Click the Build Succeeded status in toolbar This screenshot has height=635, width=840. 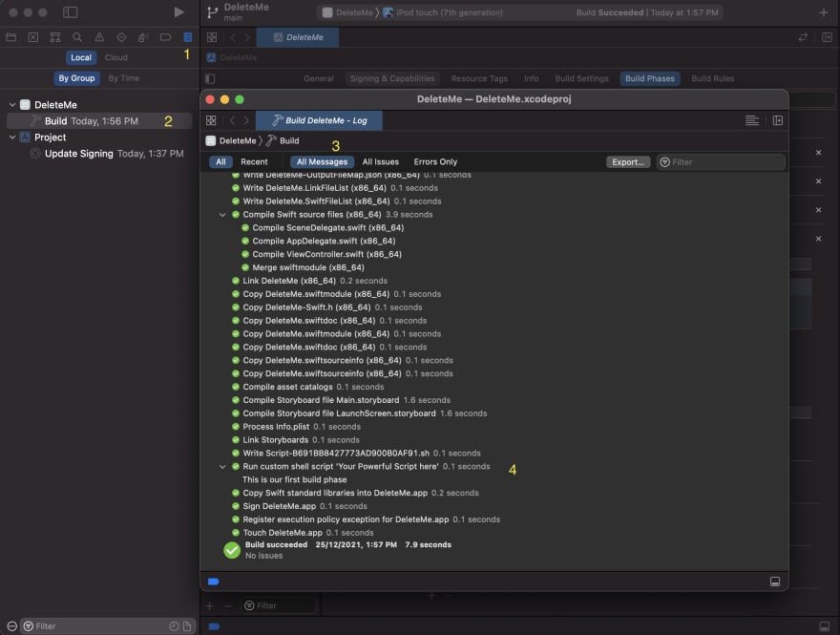coord(647,12)
